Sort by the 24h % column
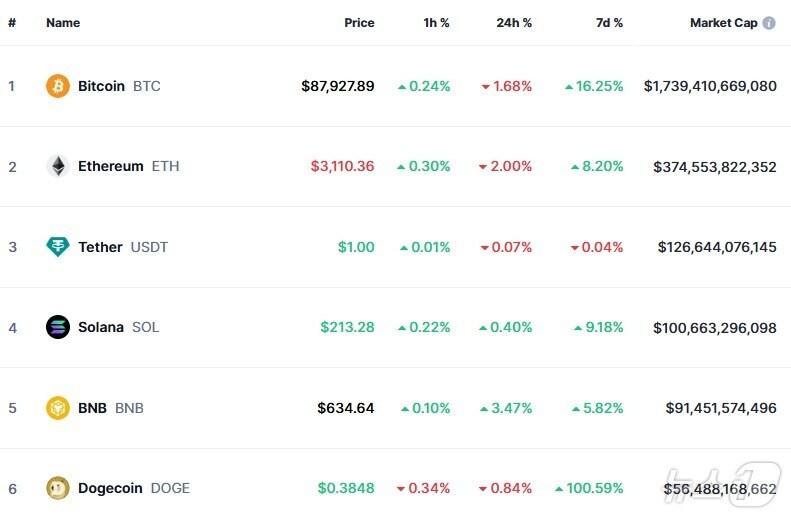Viewport: 791px width, 519px height. pos(514,23)
